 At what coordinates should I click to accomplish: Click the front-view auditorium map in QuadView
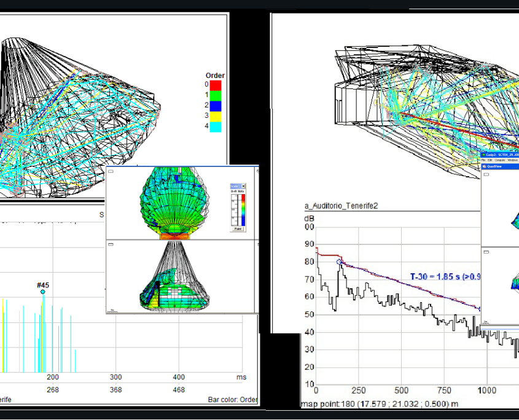[174, 276]
